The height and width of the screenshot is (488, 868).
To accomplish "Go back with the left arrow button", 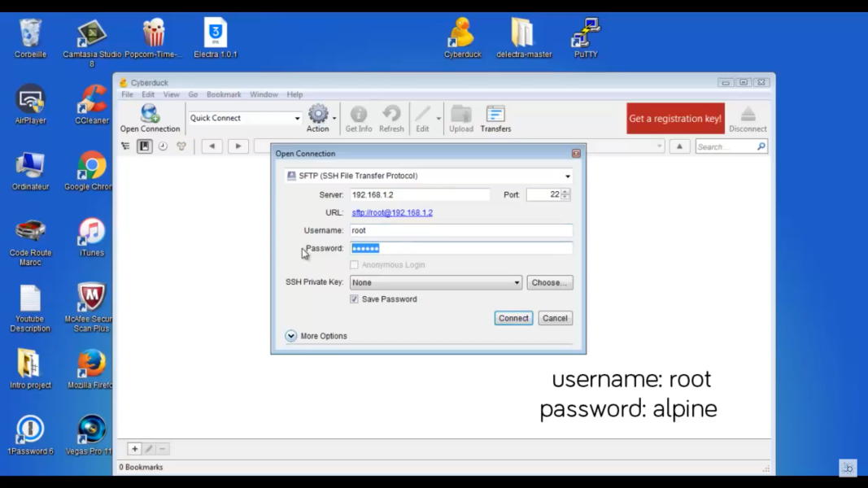I will click(212, 146).
